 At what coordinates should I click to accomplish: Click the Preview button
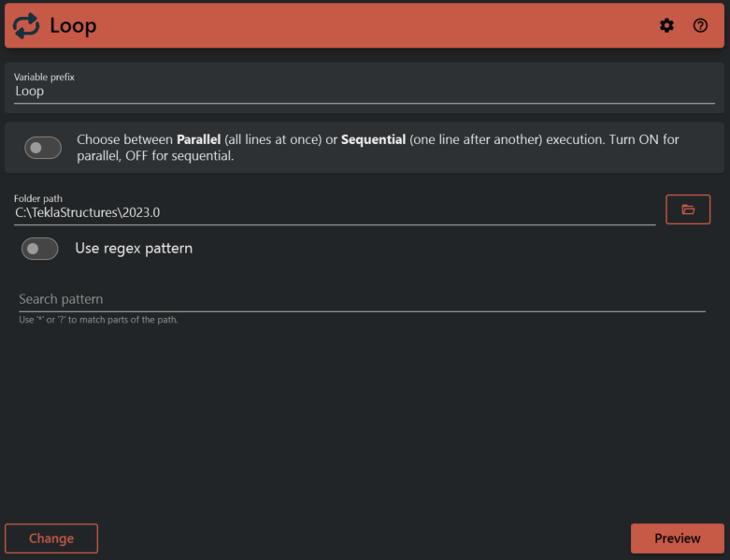tap(678, 538)
